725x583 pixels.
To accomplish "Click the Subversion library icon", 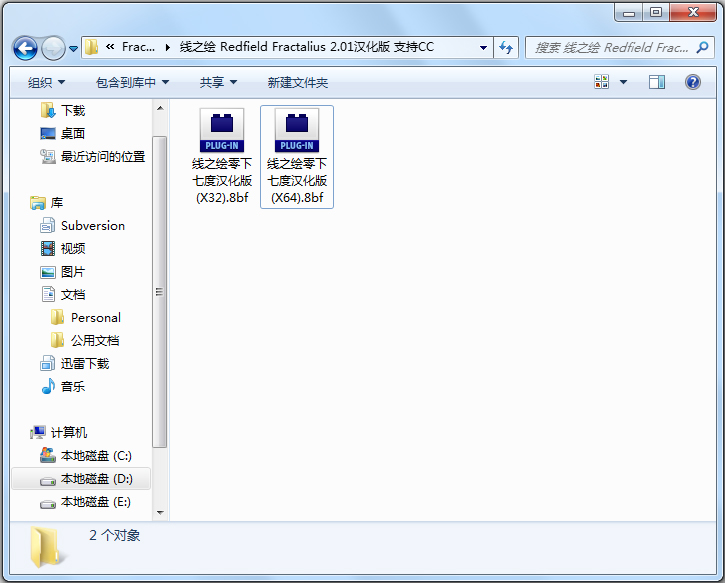I will pyautogui.click(x=48, y=226).
